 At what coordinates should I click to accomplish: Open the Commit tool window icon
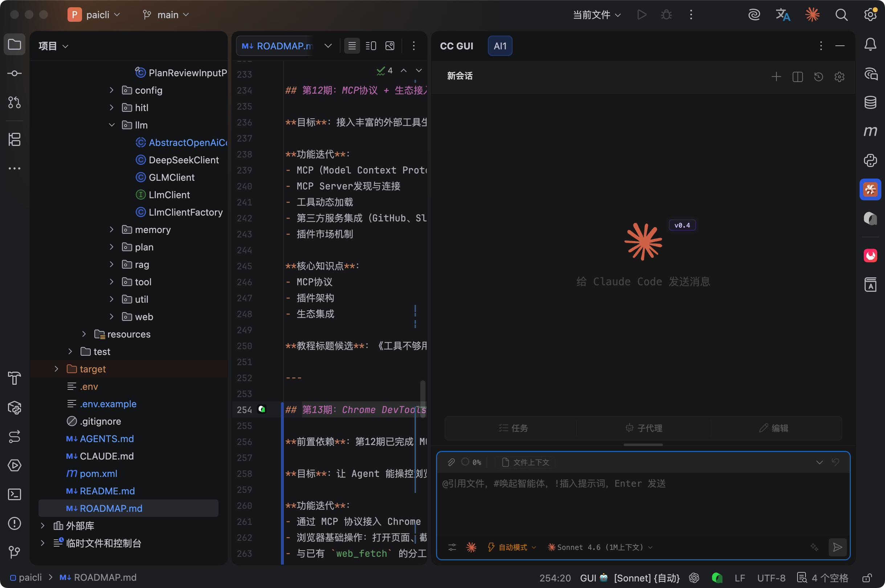click(x=14, y=73)
